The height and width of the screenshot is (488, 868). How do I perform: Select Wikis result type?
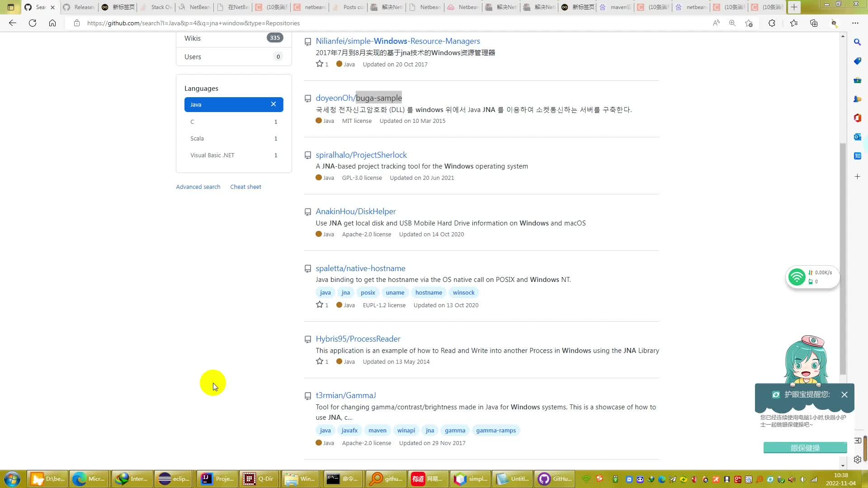coord(234,38)
